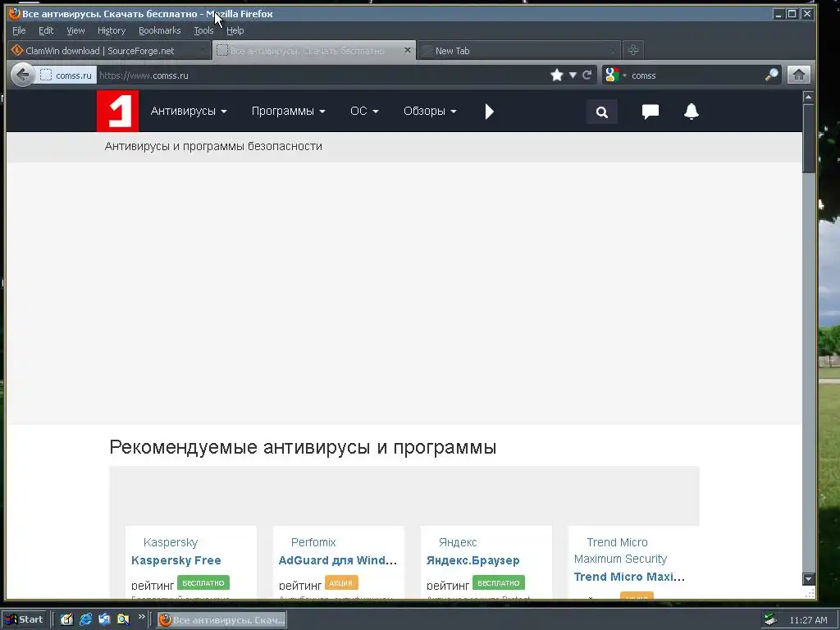
Task: Click the Perfomix vendor label
Action: coord(313,542)
